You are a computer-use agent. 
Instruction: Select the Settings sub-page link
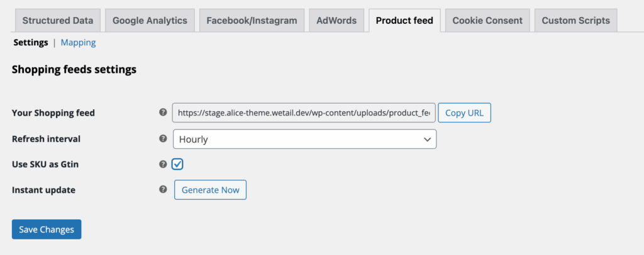[x=31, y=43]
